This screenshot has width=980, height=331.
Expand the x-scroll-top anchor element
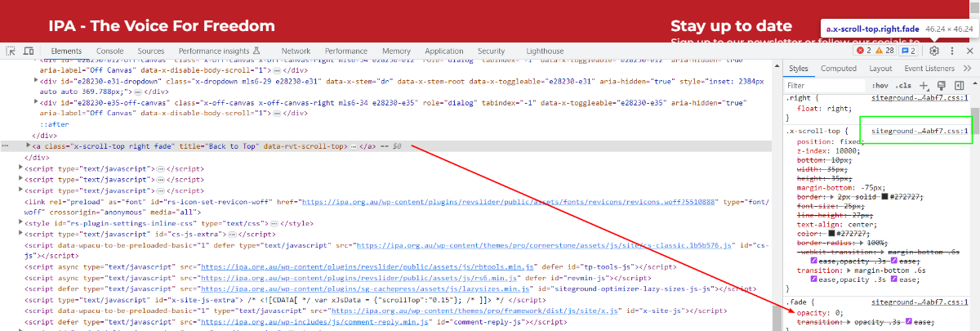click(x=29, y=146)
